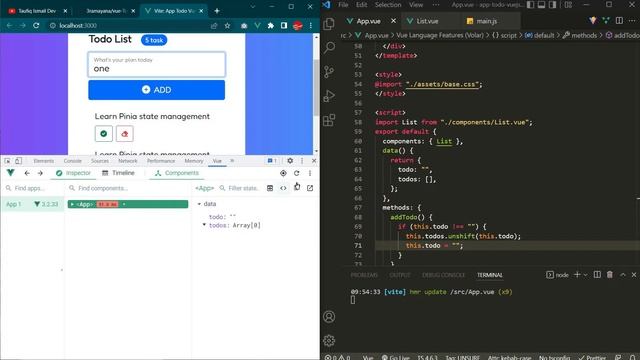Add a new terminal with plus
The height and width of the screenshot is (360, 640).
click(577, 275)
